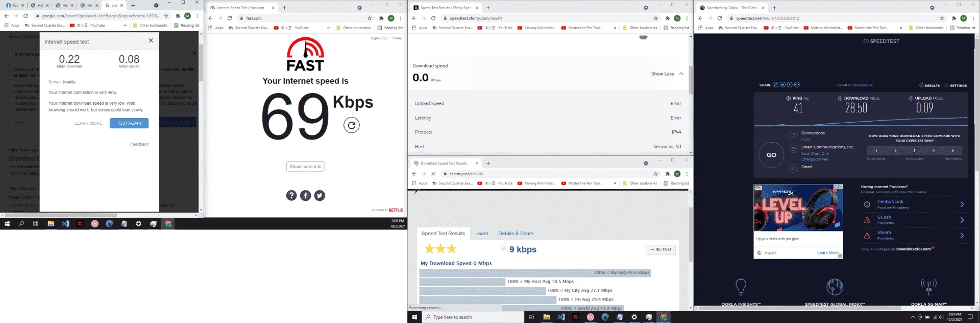This screenshot has width=980, height=323.
Task: Show more bookmarks chevron in fast.com window
Action: pyautogui.click(x=328, y=28)
